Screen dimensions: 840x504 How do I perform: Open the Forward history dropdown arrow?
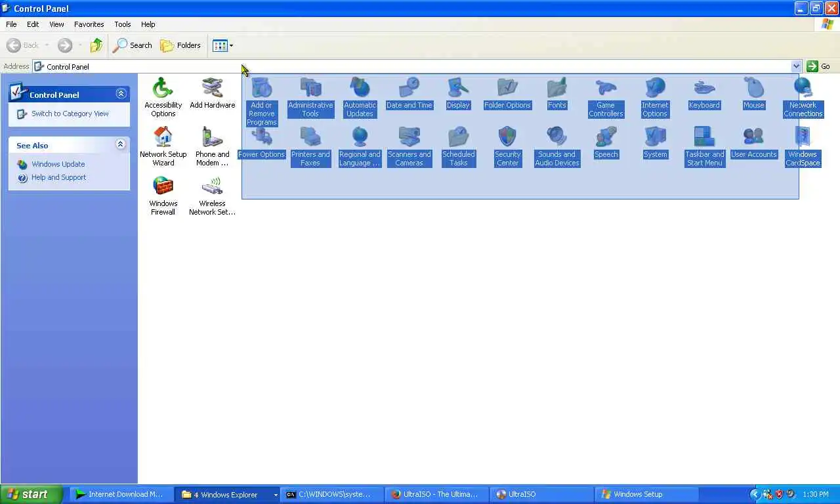point(80,45)
